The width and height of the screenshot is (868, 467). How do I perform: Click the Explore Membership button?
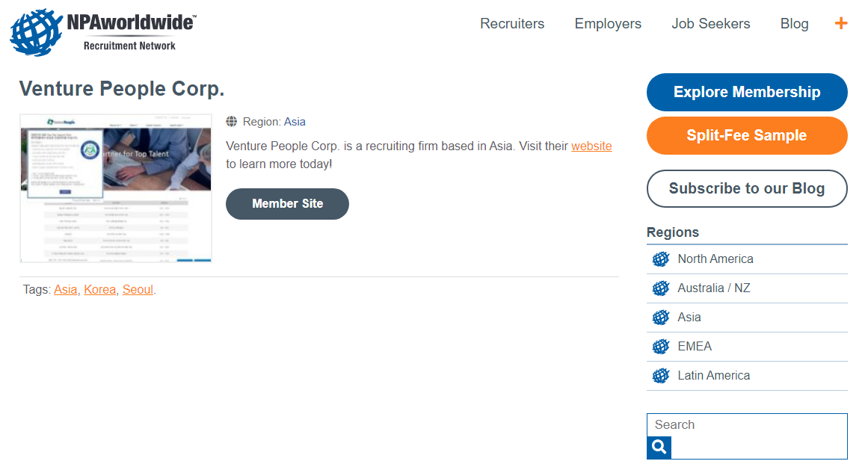coord(747,92)
